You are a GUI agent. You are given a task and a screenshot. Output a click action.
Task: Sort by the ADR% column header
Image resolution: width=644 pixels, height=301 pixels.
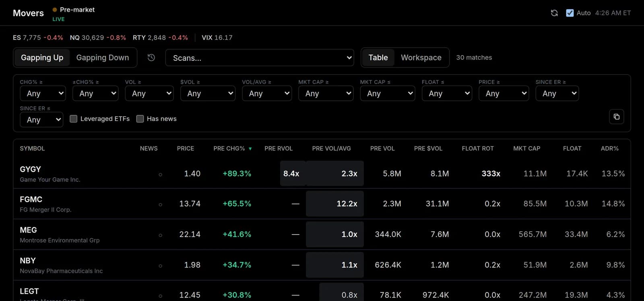pos(610,149)
